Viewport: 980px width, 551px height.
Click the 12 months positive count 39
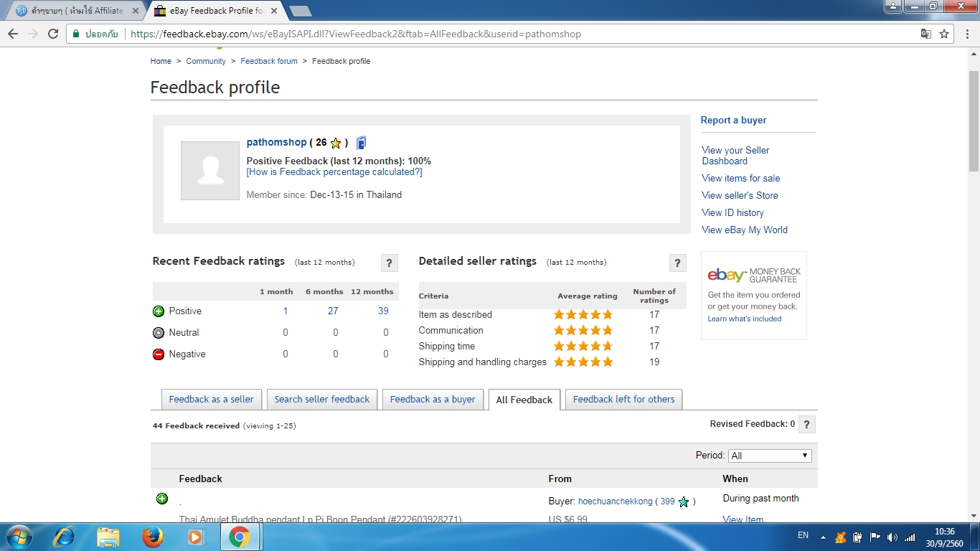coord(383,311)
